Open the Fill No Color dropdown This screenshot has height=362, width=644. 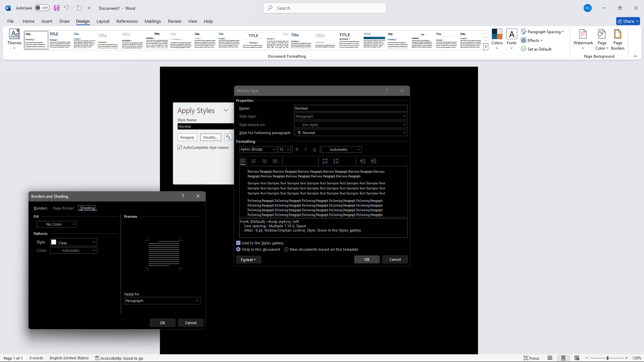coord(57,224)
